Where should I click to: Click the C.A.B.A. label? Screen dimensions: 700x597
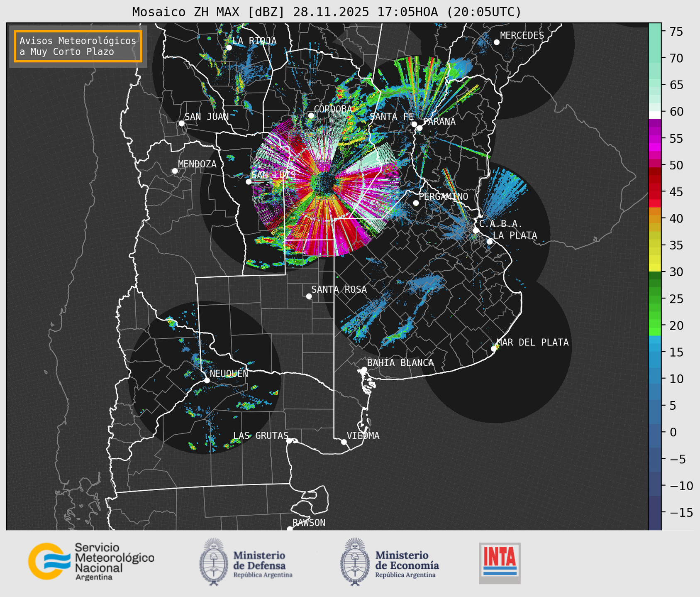tap(501, 224)
